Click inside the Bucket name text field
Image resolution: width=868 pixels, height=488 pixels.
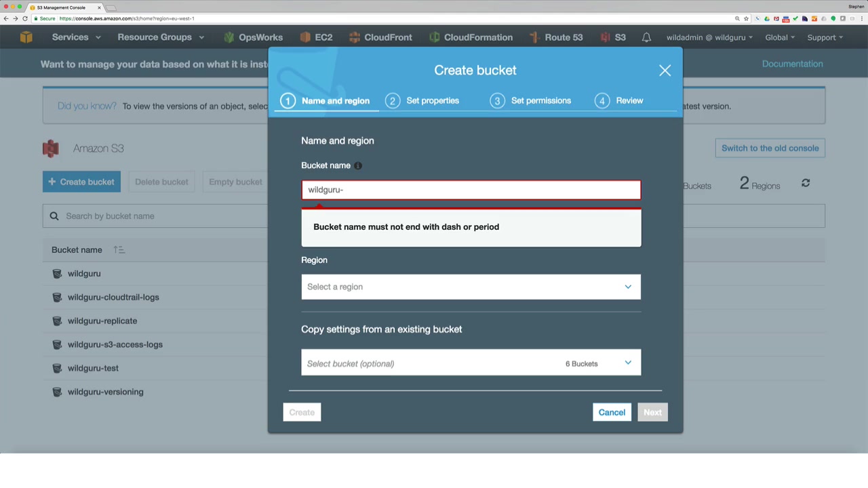(x=471, y=190)
